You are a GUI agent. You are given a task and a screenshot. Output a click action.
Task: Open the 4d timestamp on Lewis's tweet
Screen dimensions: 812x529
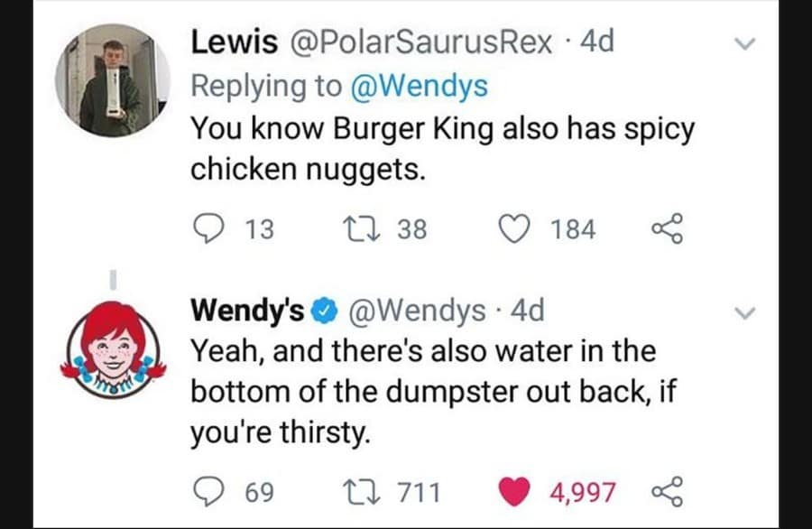[596, 43]
